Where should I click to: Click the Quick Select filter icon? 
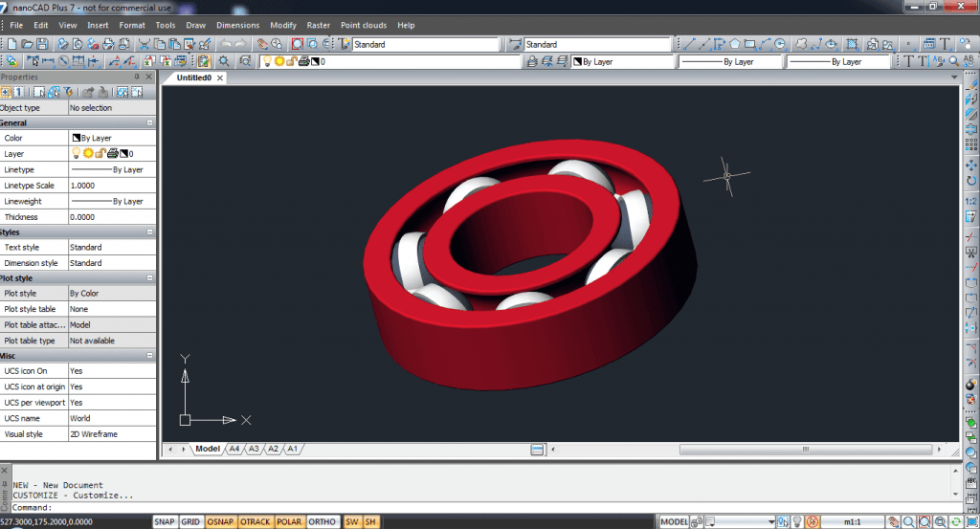click(x=69, y=92)
